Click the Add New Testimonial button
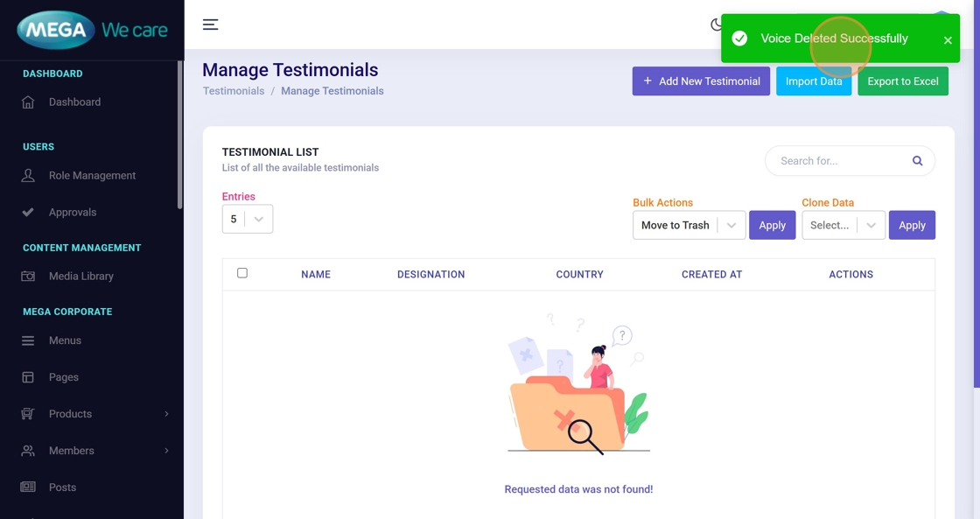This screenshot has width=980, height=519. pyautogui.click(x=701, y=81)
